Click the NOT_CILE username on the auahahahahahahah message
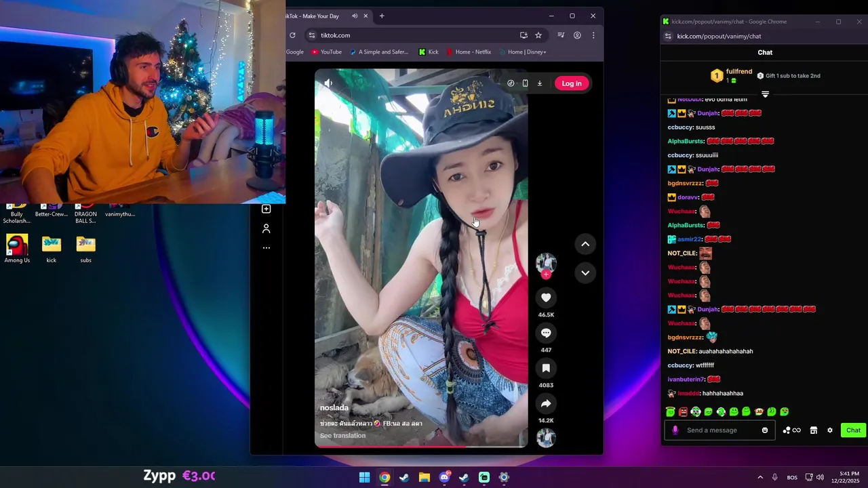The height and width of the screenshot is (488, 868). coord(682,351)
